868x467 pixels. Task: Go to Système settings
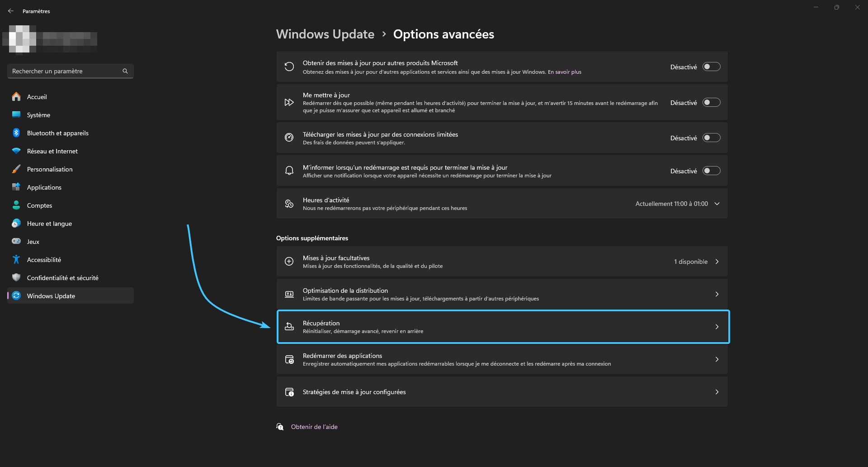[x=71, y=114]
